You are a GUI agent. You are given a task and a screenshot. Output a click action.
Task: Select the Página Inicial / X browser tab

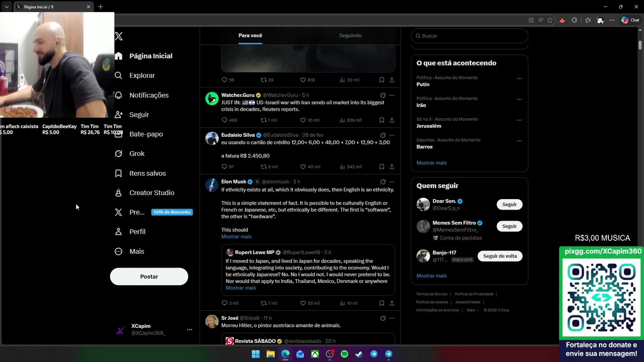[53, 7]
